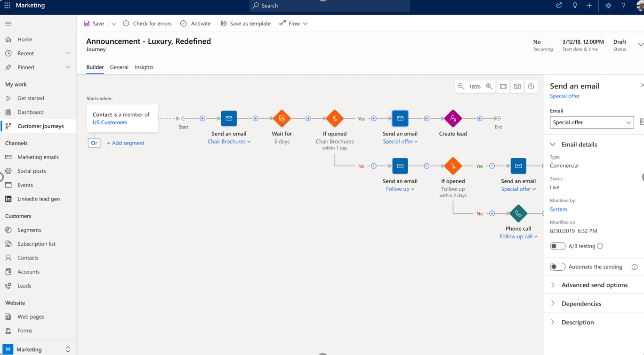Click in the top Search box
This screenshot has width=644, height=355.
tap(330, 6)
